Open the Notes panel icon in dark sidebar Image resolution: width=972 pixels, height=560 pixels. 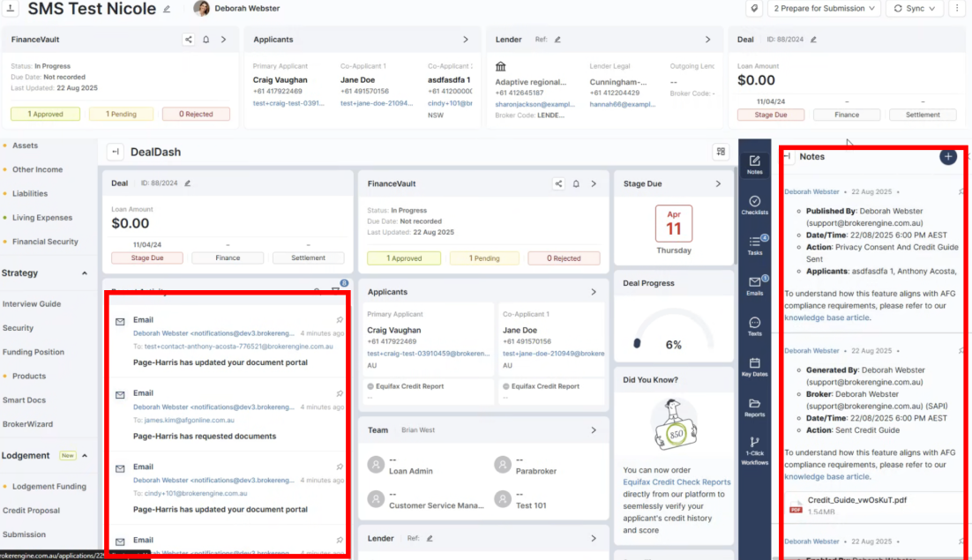[x=754, y=164]
